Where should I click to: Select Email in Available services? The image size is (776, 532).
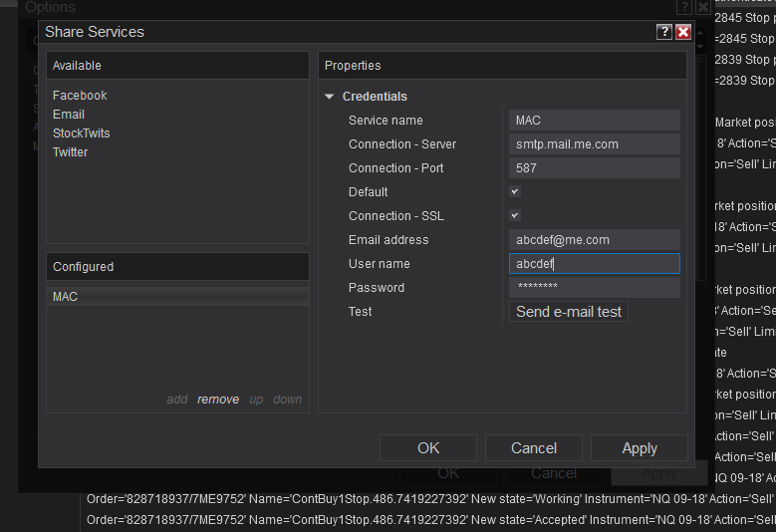click(x=69, y=115)
